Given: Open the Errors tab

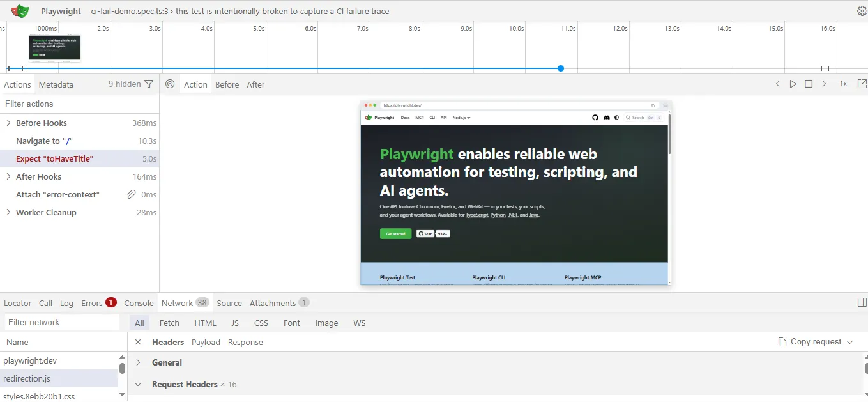Looking at the screenshot, I should (98, 303).
